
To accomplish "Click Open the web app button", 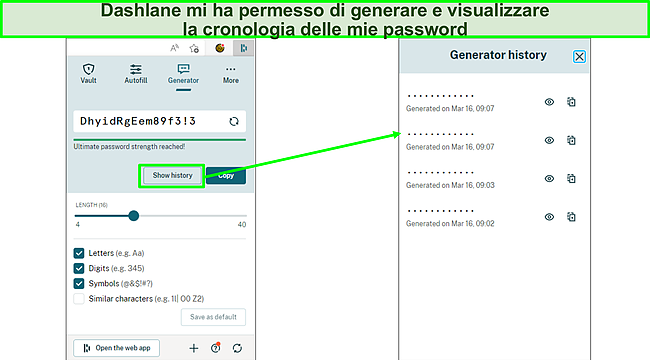I will [x=116, y=348].
